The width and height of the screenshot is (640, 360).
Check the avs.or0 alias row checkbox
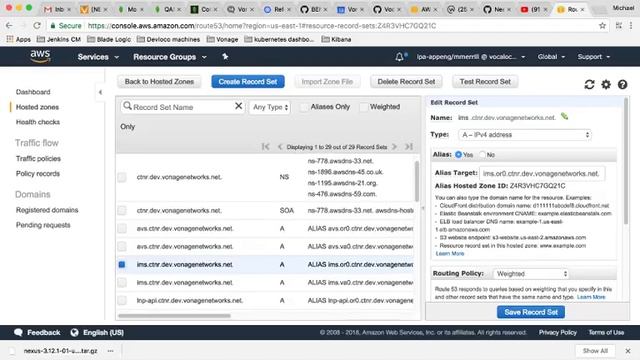(x=122, y=228)
